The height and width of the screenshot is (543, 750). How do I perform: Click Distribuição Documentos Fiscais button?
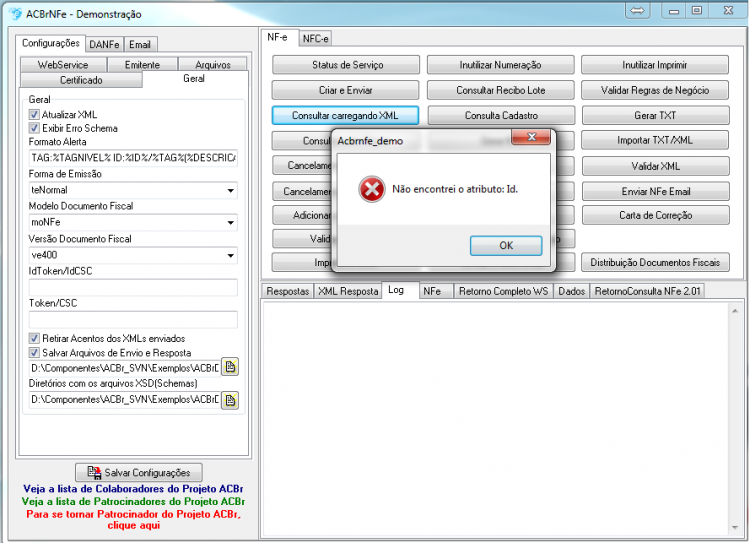[655, 262]
